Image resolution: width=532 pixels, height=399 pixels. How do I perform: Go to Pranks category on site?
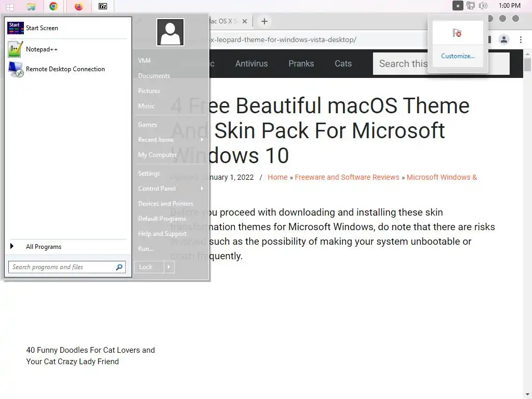(x=301, y=63)
